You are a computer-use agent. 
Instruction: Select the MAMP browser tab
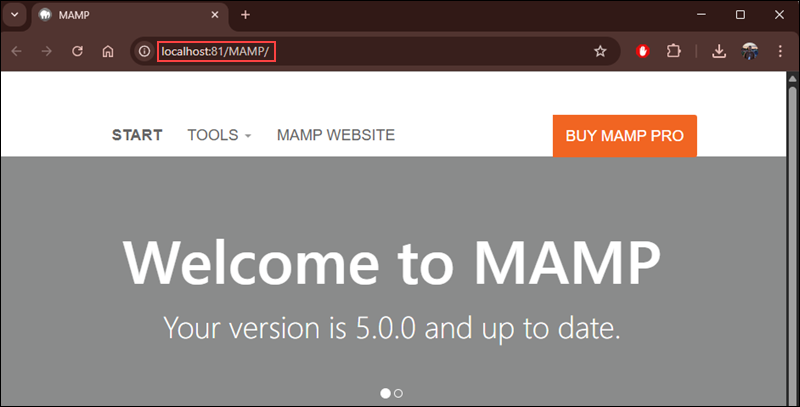coord(130,15)
